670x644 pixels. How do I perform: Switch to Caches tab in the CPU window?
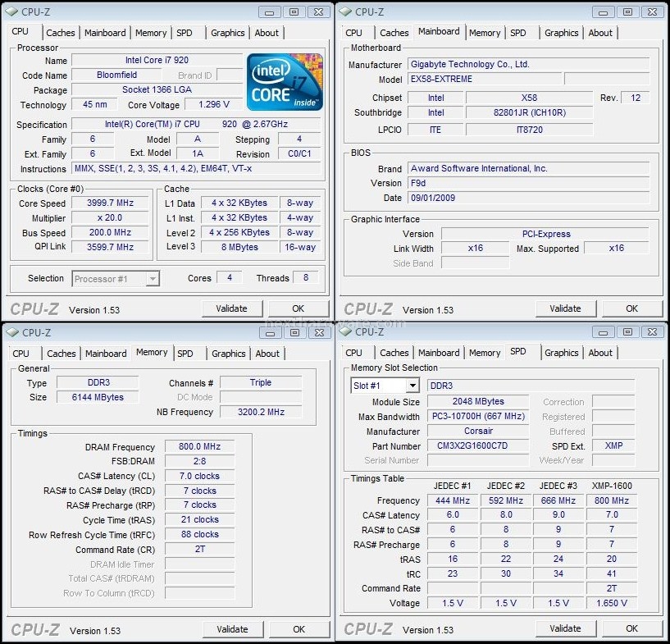(60, 33)
